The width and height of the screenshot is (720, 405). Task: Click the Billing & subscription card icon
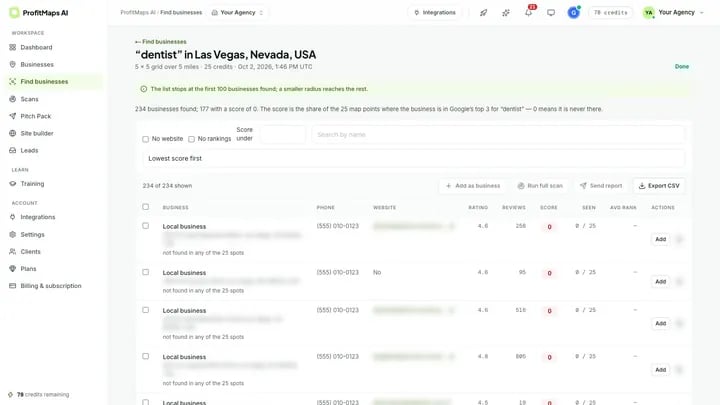tap(12, 286)
